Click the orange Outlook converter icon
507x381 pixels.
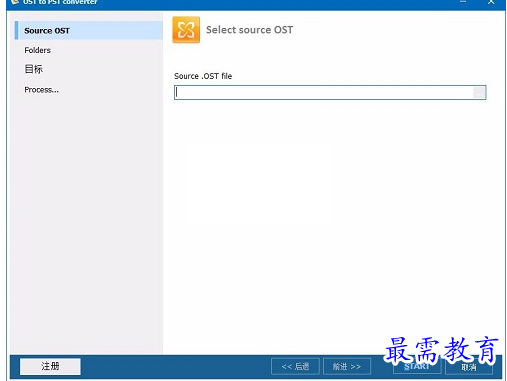(x=186, y=30)
